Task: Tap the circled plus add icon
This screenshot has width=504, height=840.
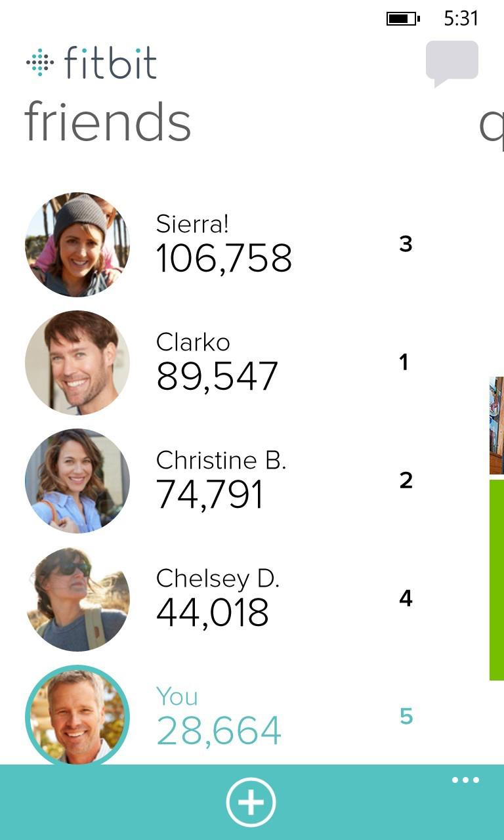Action: point(251,802)
